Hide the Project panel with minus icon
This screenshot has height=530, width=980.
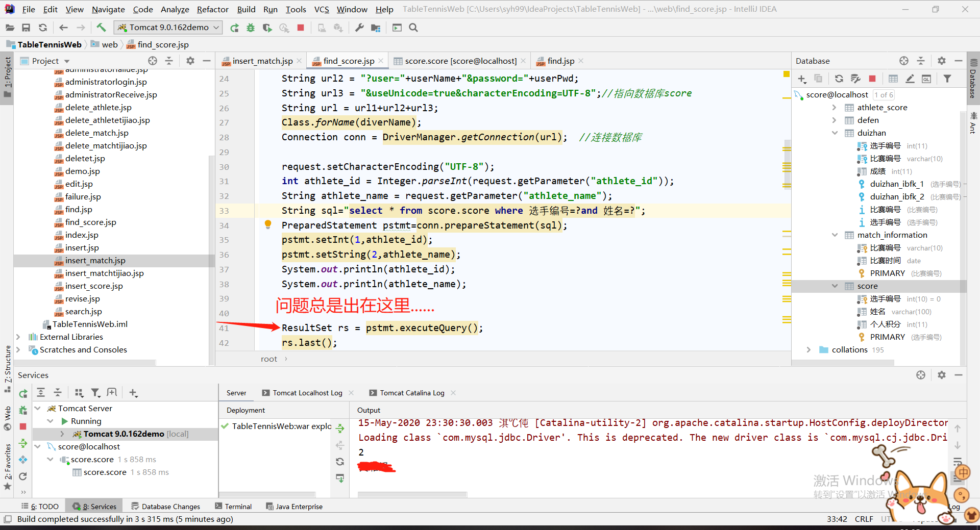click(x=206, y=61)
